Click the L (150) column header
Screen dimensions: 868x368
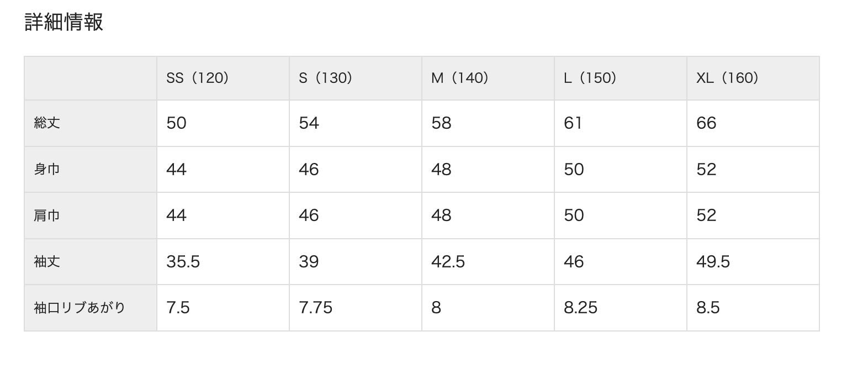point(590,78)
